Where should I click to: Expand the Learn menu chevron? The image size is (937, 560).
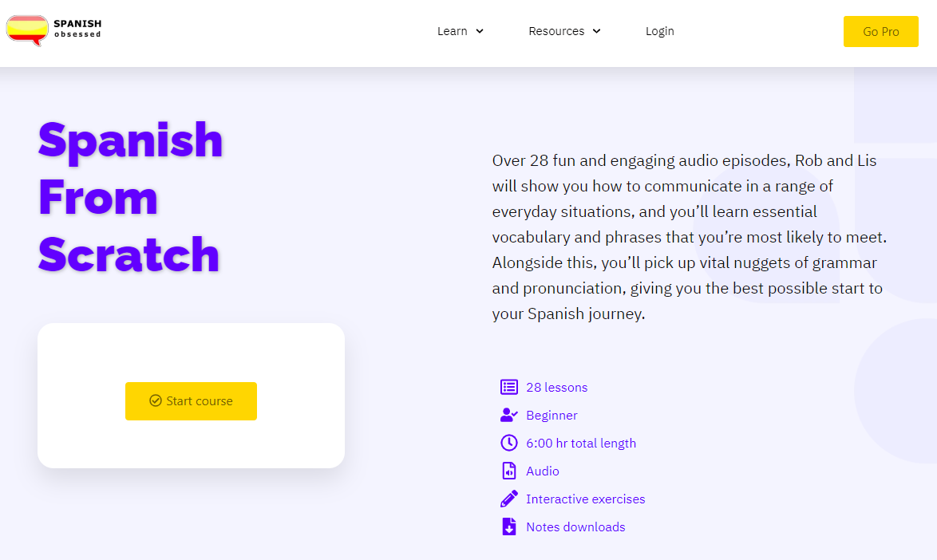click(479, 31)
